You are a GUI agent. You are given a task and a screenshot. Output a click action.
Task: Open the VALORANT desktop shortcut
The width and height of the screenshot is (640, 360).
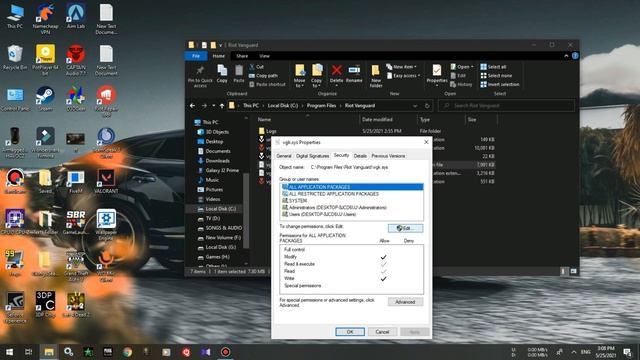pyautogui.click(x=106, y=182)
